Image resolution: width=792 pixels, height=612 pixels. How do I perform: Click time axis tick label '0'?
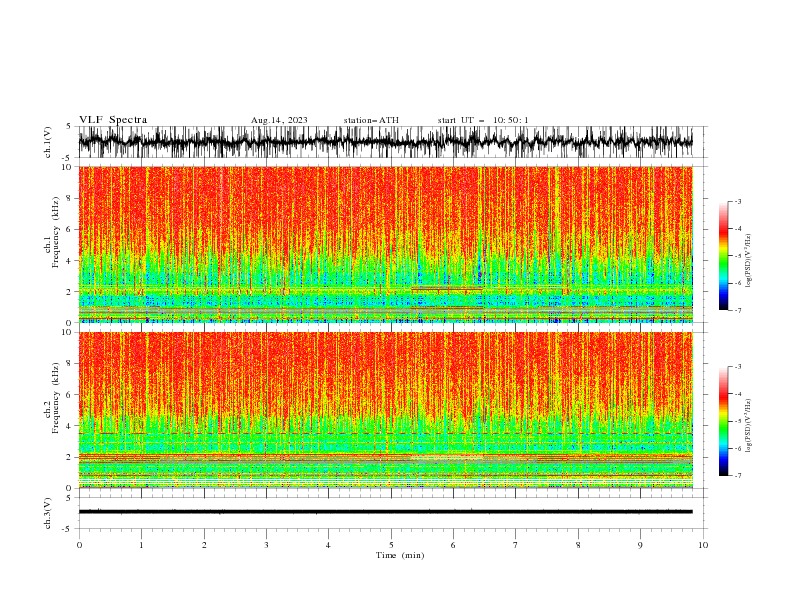click(79, 545)
